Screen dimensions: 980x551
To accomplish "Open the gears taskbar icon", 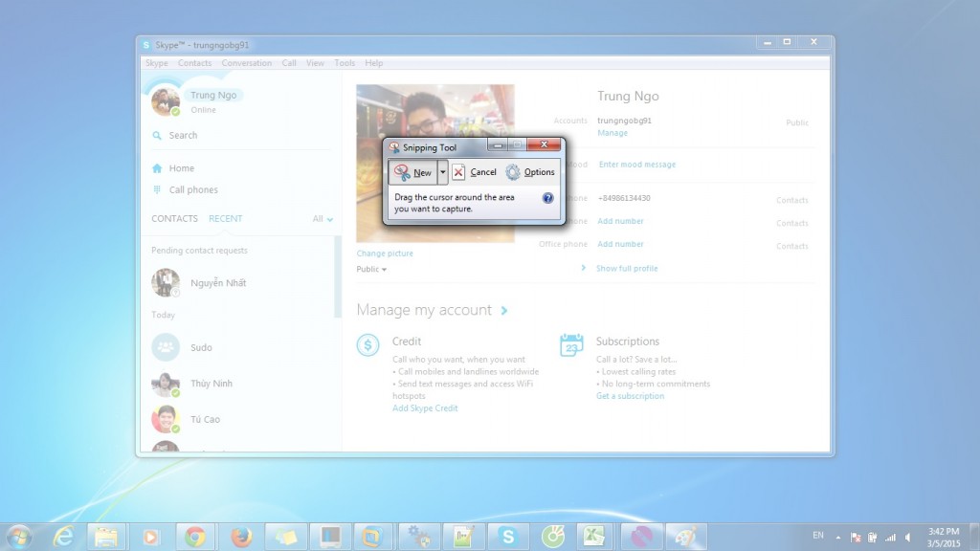I will click(x=418, y=537).
